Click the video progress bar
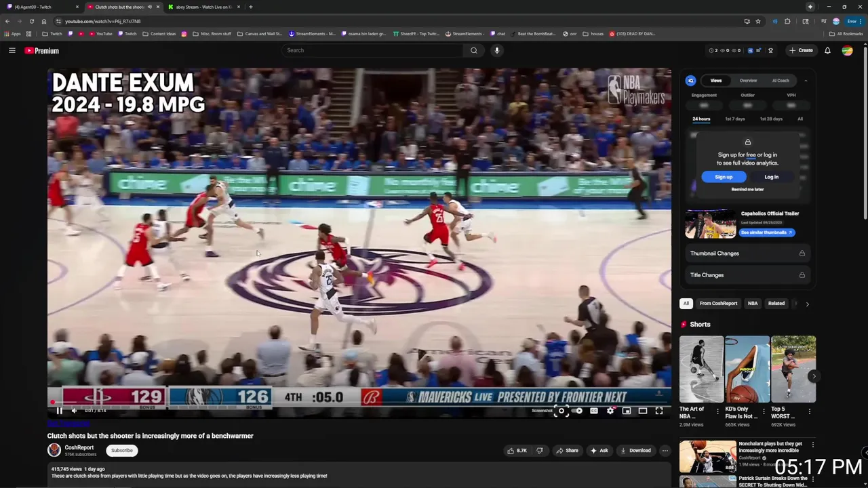This screenshot has height=488, width=868. (359, 403)
